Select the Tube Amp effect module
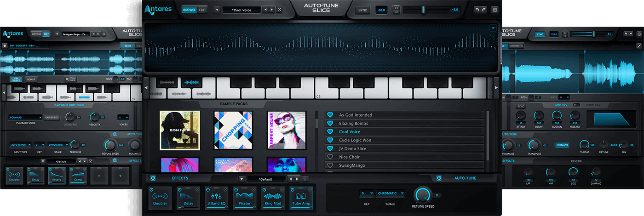Image resolution: width=644 pixels, height=216 pixels. pos(302,198)
